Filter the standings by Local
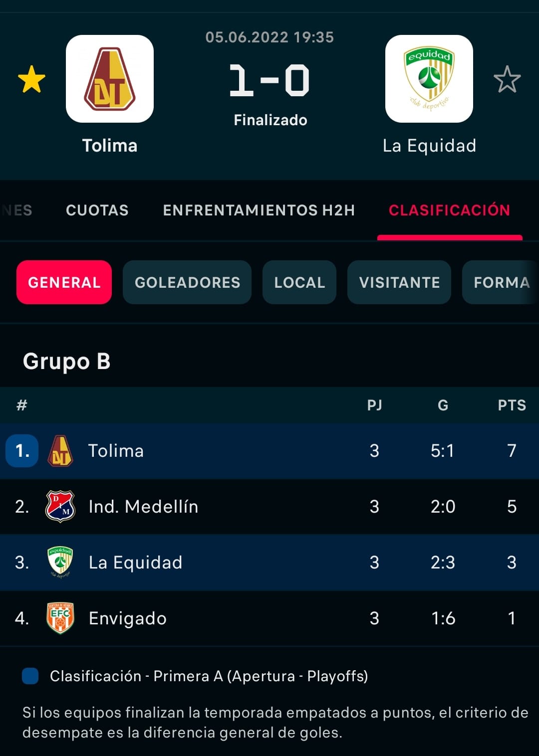539x756 pixels. [x=299, y=282]
